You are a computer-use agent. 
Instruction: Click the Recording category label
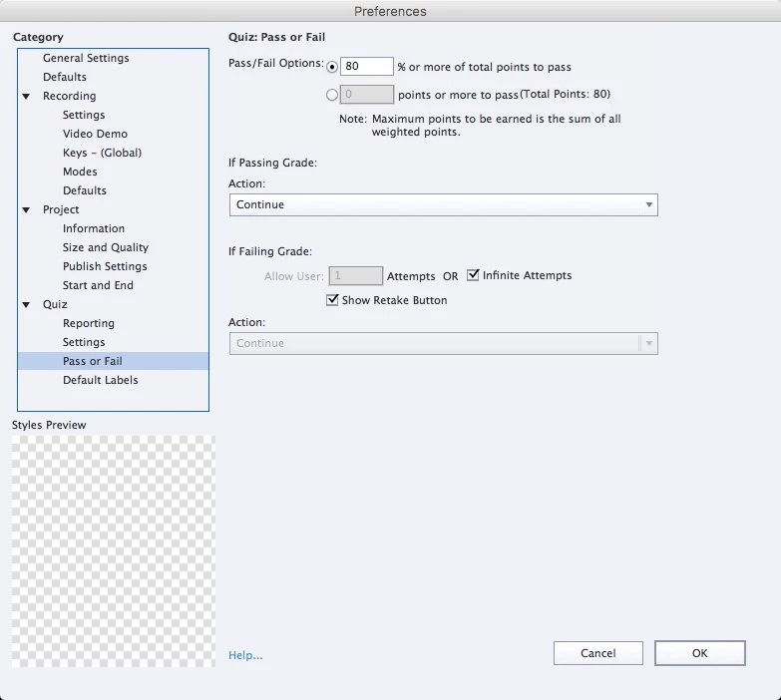pos(69,96)
